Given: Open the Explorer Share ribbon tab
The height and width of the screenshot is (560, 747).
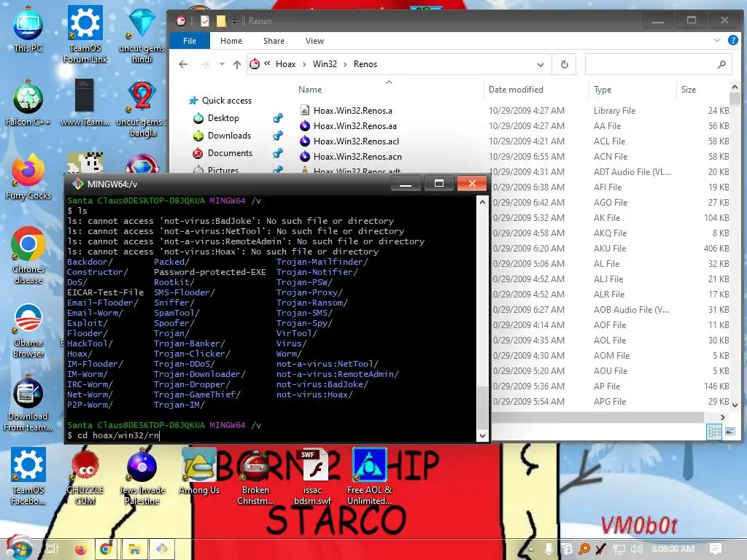Looking at the screenshot, I should click(x=274, y=41).
